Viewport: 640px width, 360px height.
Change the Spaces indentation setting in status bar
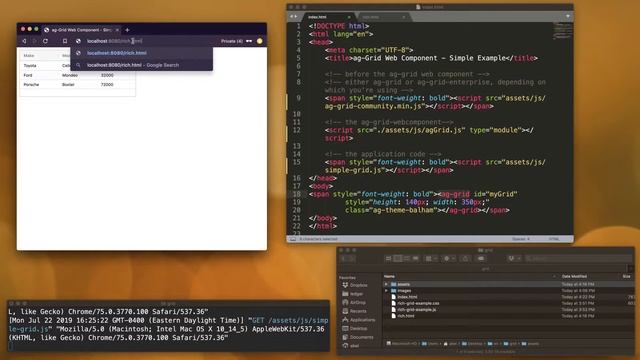pos(521,239)
